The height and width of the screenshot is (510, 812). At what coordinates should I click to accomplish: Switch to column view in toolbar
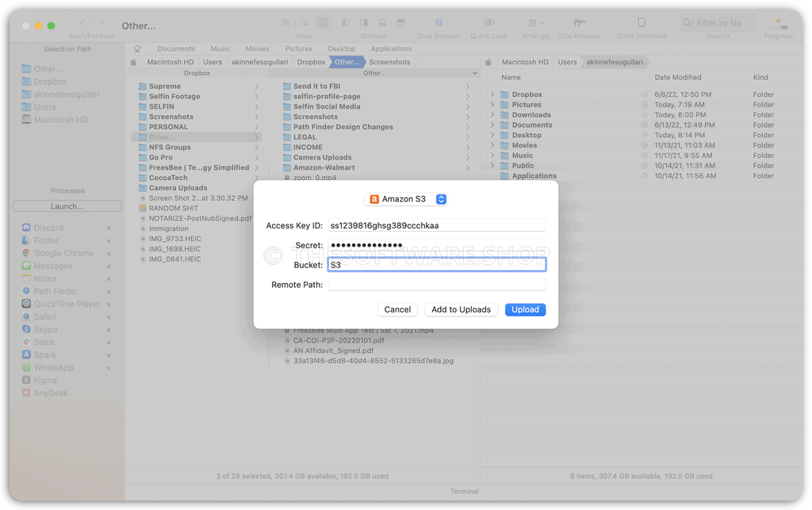(x=323, y=23)
